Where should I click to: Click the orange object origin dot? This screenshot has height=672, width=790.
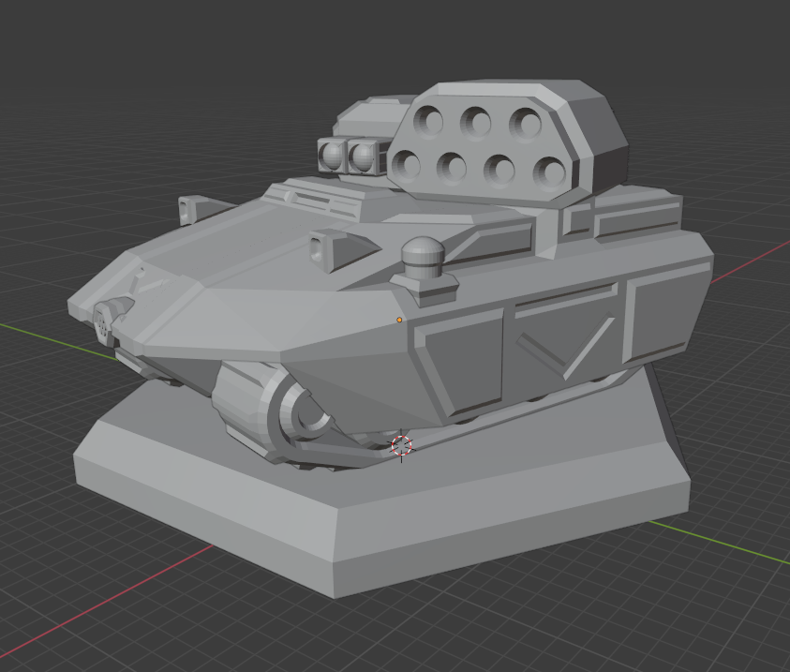[x=399, y=320]
